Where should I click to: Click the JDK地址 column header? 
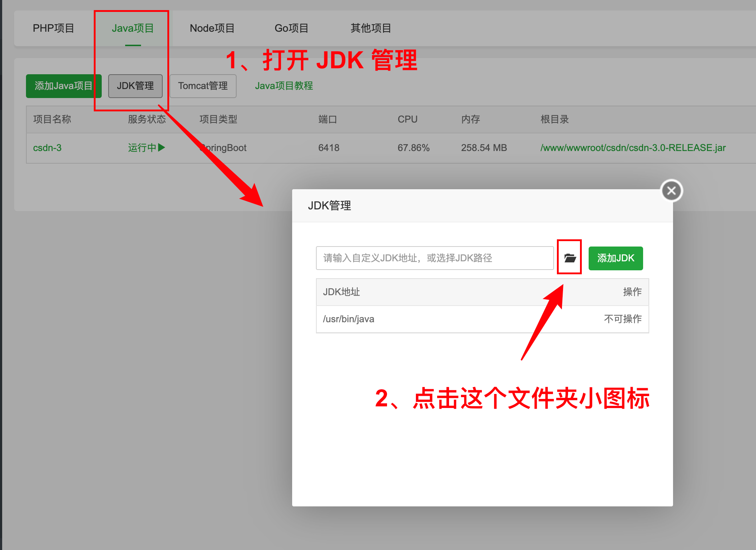tap(340, 292)
